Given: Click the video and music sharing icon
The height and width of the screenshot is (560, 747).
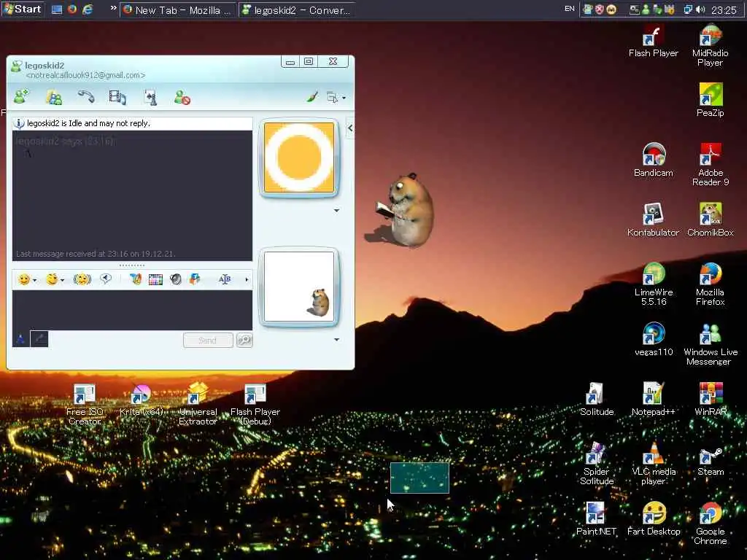Looking at the screenshot, I should point(117,97).
